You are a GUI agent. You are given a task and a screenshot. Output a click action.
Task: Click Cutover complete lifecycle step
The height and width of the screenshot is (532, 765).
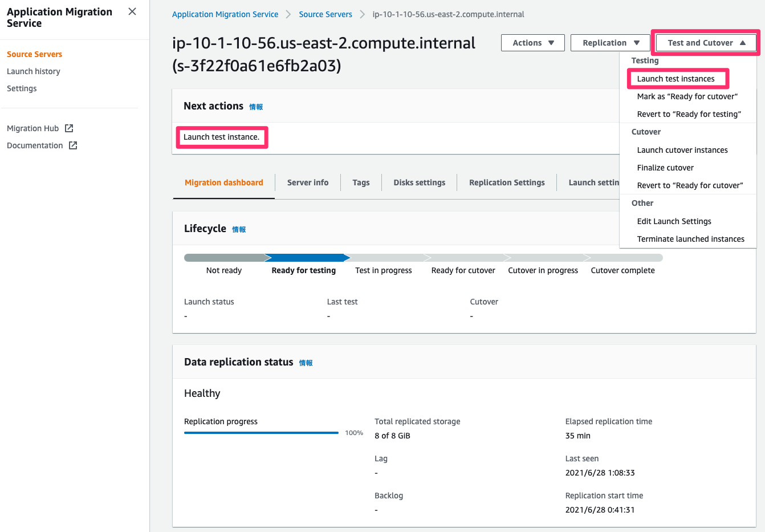point(623,270)
